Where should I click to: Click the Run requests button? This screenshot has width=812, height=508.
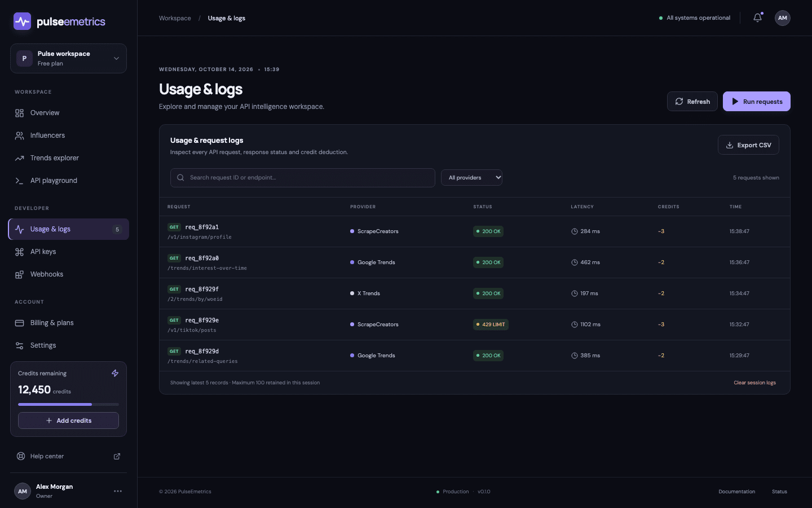[x=757, y=102]
